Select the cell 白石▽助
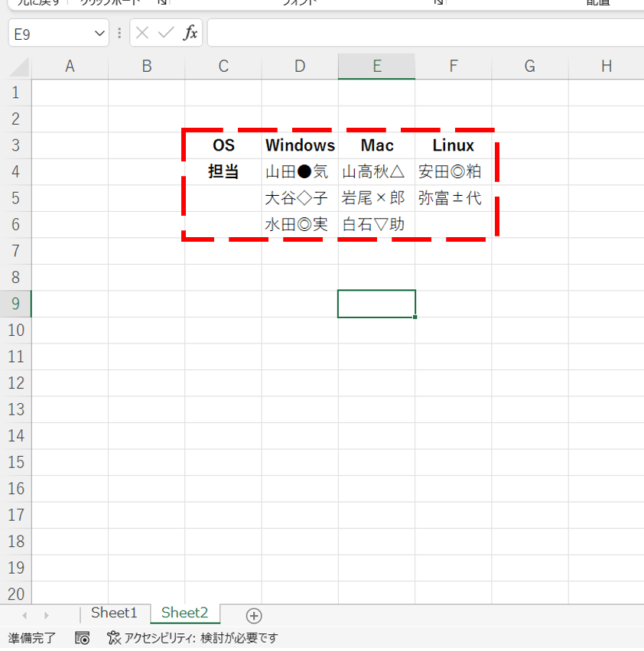Image resolution: width=644 pixels, height=651 pixels. 376,225
